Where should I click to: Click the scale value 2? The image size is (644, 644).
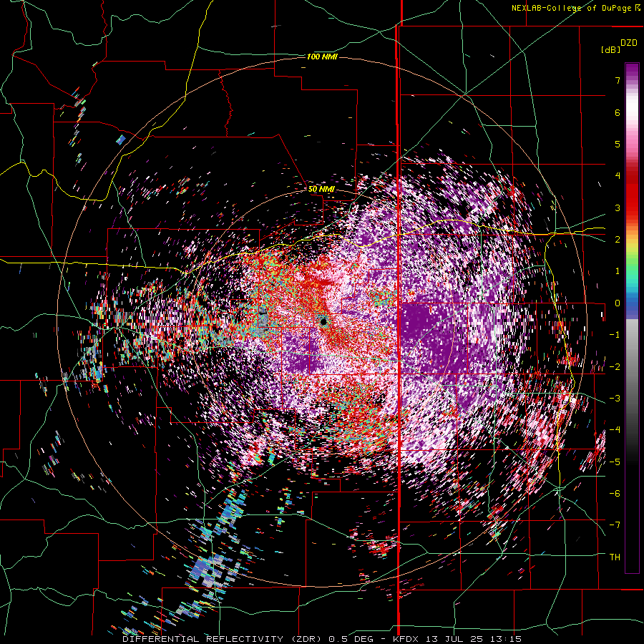click(x=618, y=239)
